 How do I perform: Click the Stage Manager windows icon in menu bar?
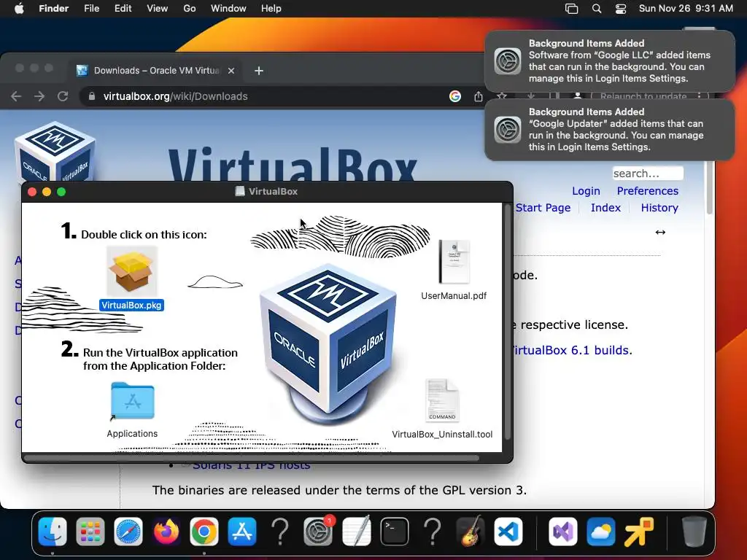pos(571,9)
